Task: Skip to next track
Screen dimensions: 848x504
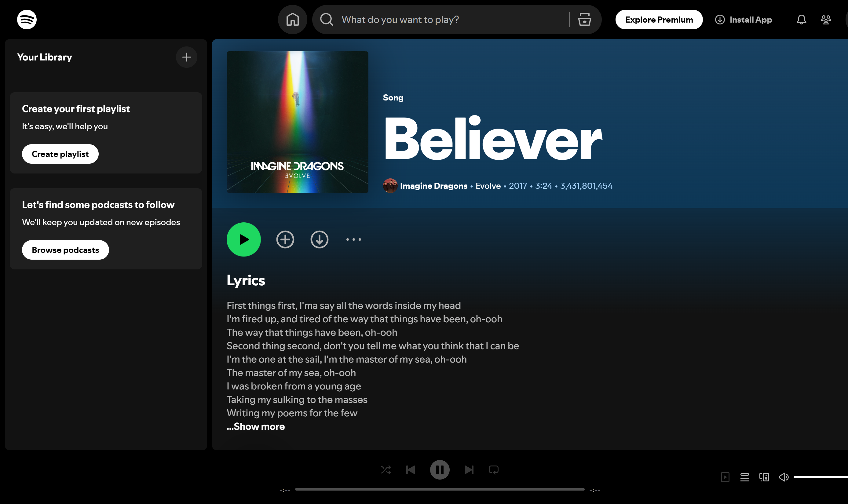Action: click(x=469, y=470)
